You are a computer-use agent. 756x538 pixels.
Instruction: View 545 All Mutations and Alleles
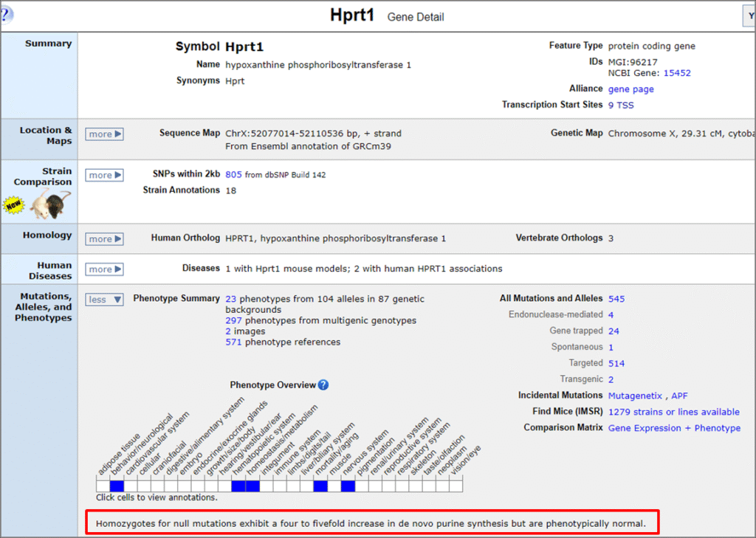616,299
